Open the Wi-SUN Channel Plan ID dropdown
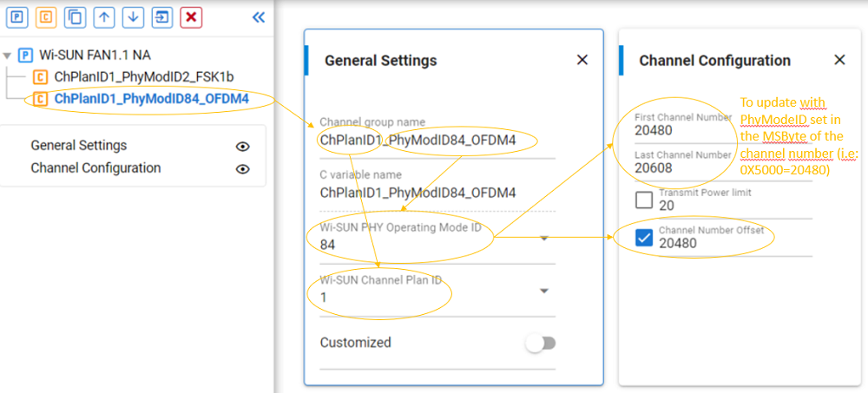 [x=437, y=291]
